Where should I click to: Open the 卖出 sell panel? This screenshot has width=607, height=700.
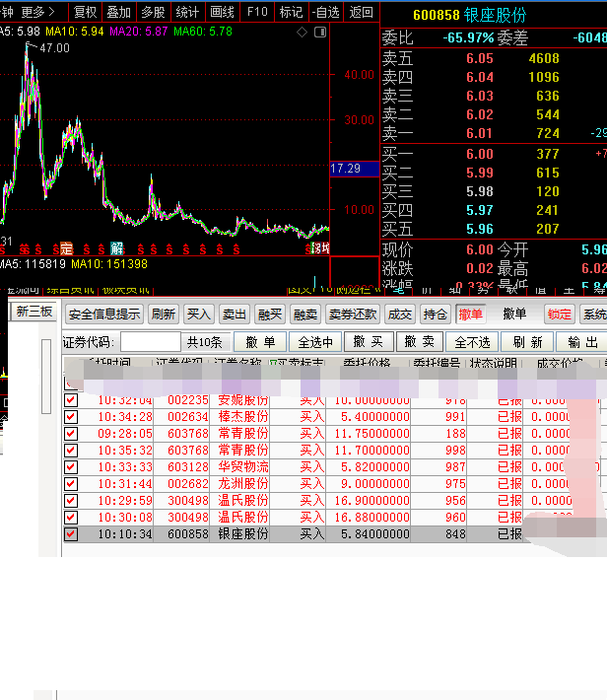click(235, 315)
